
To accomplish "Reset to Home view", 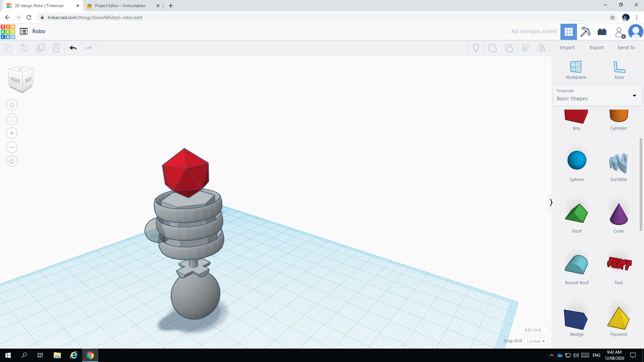I will [12, 105].
